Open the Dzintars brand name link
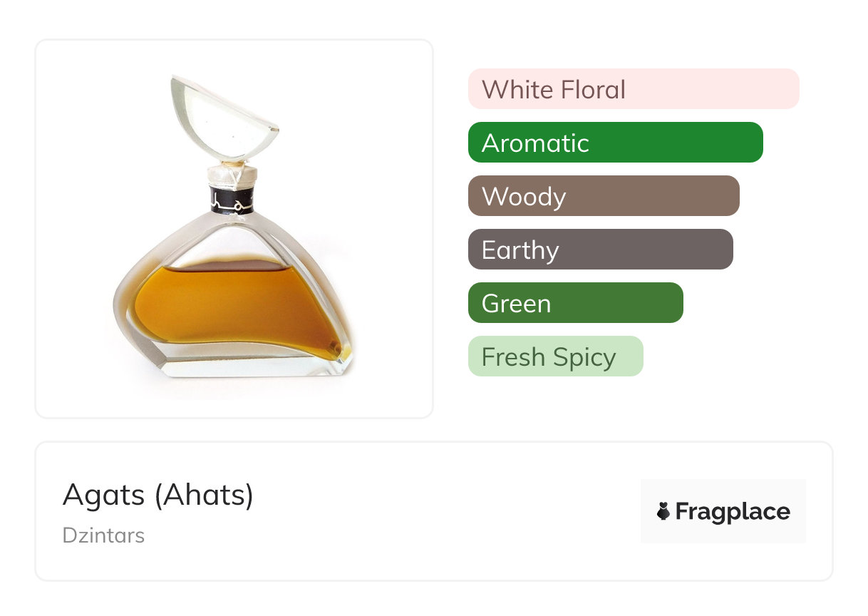This screenshot has height=616, width=868. tap(103, 535)
